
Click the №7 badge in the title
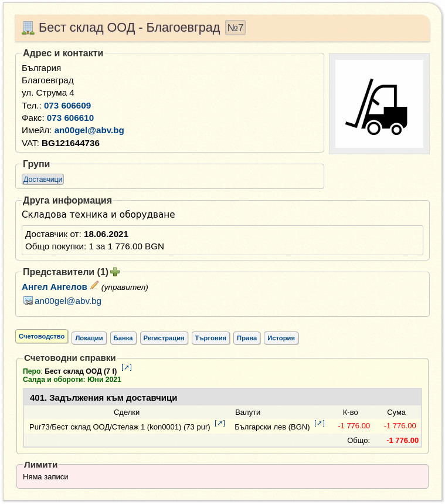[x=235, y=28]
